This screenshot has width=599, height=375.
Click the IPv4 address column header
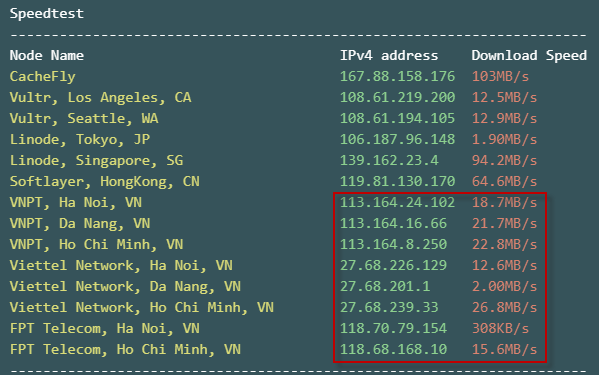[389, 55]
